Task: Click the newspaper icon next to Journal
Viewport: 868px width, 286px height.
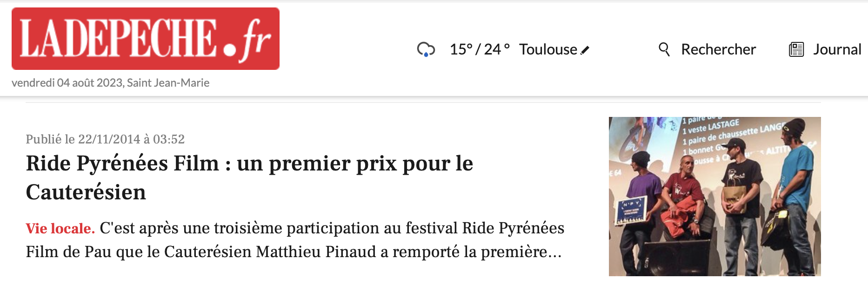Action: [796, 49]
